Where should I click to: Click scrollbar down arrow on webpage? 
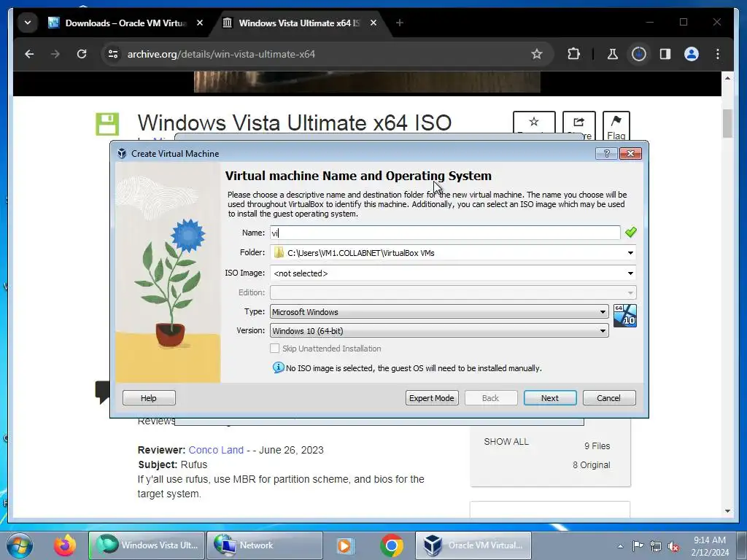click(727, 511)
